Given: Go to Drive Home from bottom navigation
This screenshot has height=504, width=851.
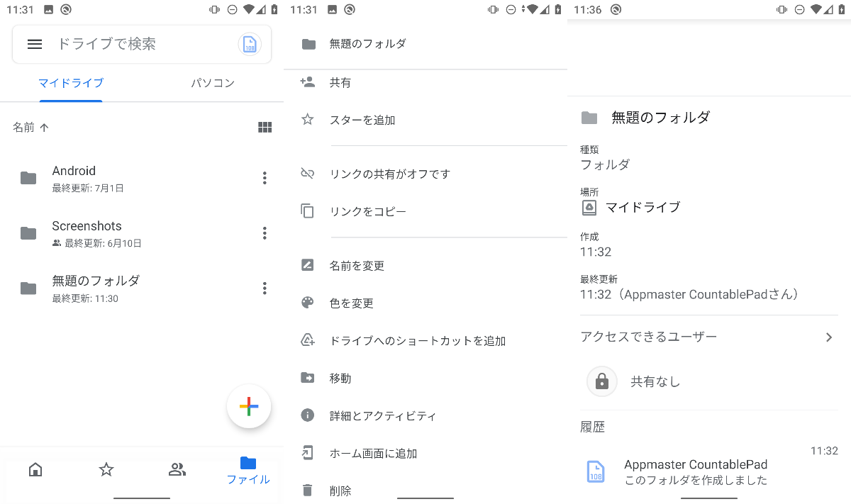Looking at the screenshot, I should [35, 469].
